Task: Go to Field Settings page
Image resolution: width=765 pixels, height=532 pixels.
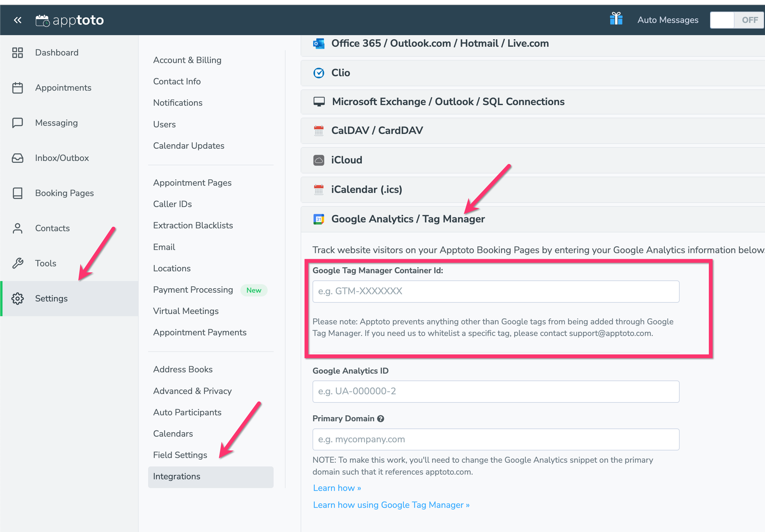Action: pyautogui.click(x=180, y=455)
